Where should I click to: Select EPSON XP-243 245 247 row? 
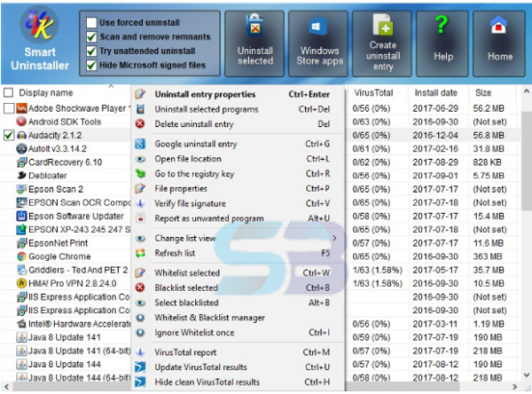[x=66, y=230]
